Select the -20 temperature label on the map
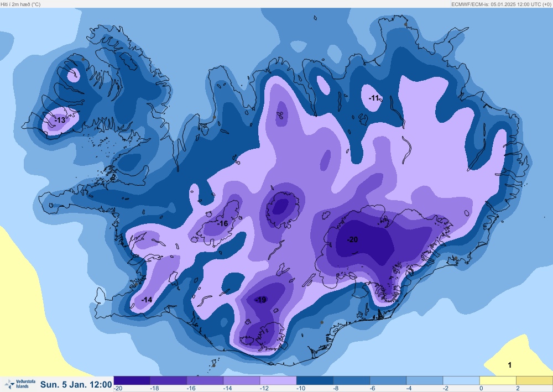The image size is (553, 392). pos(352,240)
